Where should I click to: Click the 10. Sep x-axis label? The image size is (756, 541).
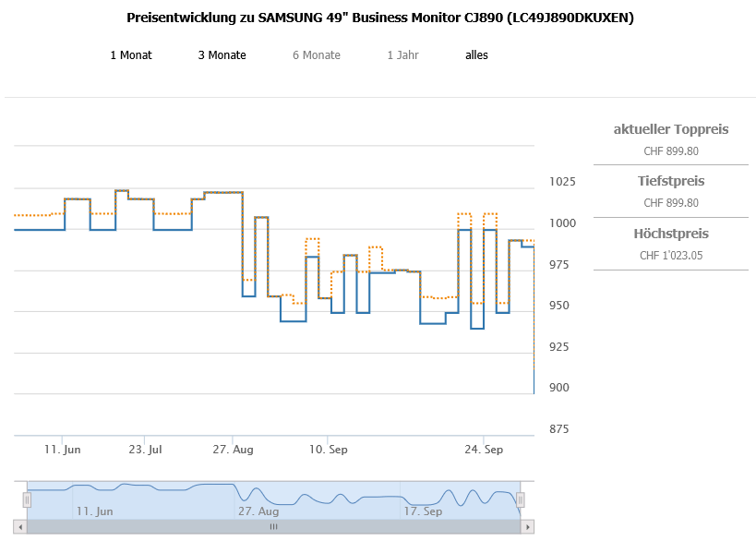click(x=329, y=450)
